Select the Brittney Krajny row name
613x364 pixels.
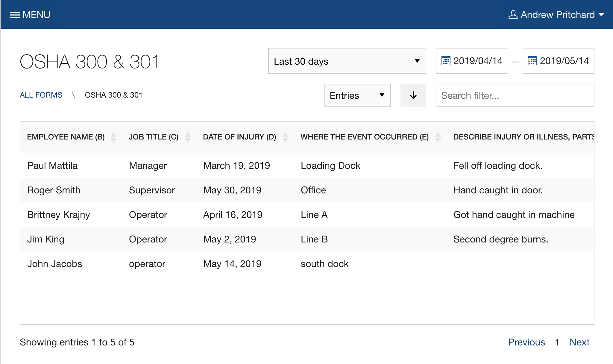(59, 215)
